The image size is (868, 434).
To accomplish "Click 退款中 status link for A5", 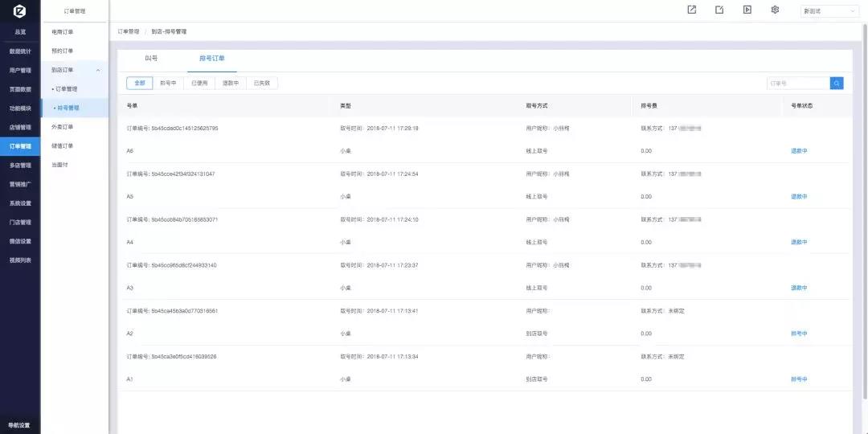I will click(799, 197).
